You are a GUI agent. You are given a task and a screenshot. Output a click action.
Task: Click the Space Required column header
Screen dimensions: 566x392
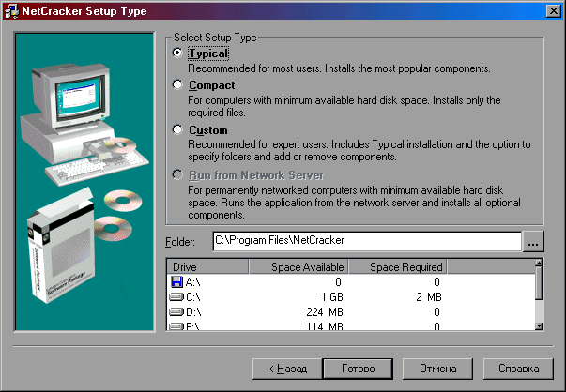398,267
